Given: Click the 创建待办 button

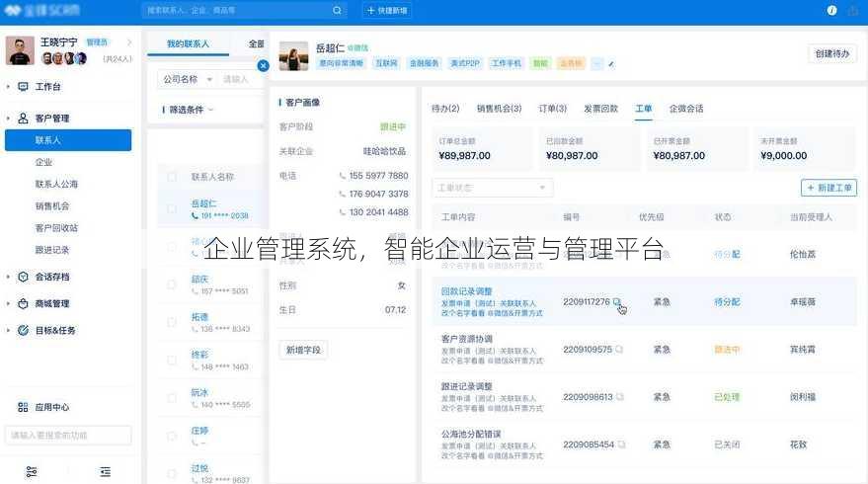Looking at the screenshot, I should [x=832, y=53].
